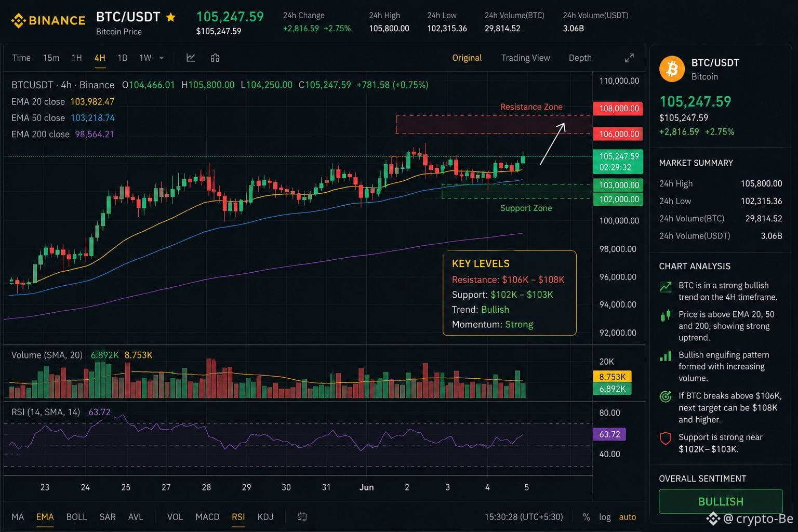This screenshot has height=532, width=798.
Task: Open the indicators settings icon
Action: pyautogui.click(x=215, y=58)
